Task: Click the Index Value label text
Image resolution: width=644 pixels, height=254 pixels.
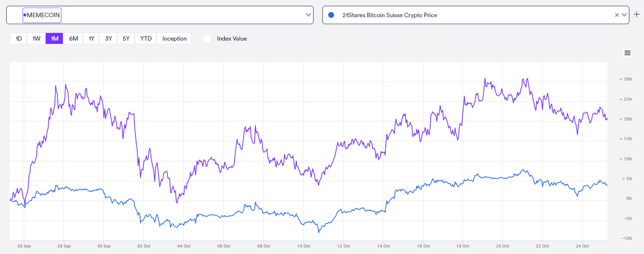Action: click(232, 39)
